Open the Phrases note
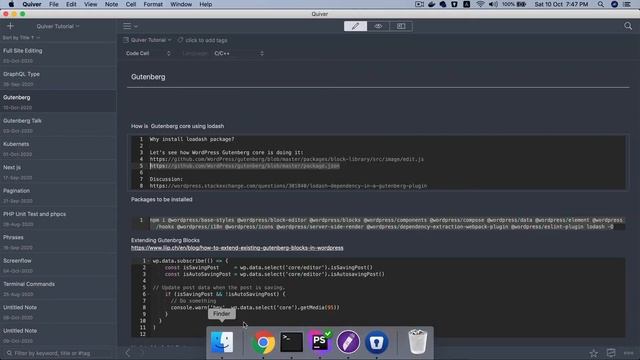This screenshot has height=360, width=640. (58, 241)
